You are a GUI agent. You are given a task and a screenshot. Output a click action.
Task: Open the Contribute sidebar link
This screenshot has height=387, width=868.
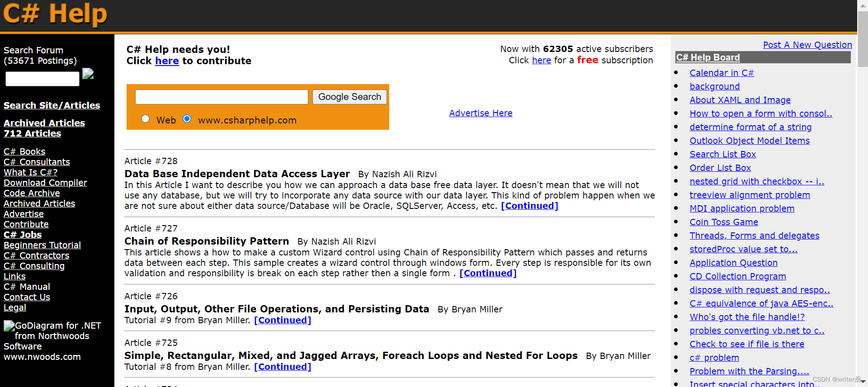26,224
